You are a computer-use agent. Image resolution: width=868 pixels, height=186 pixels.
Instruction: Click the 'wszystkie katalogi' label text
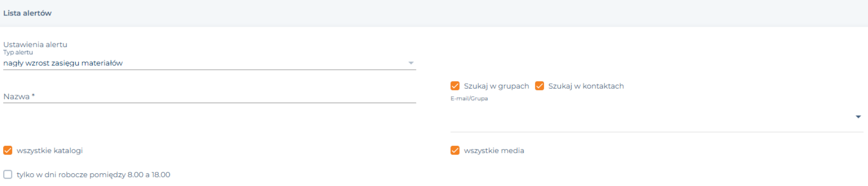click(x=49, y=150)
